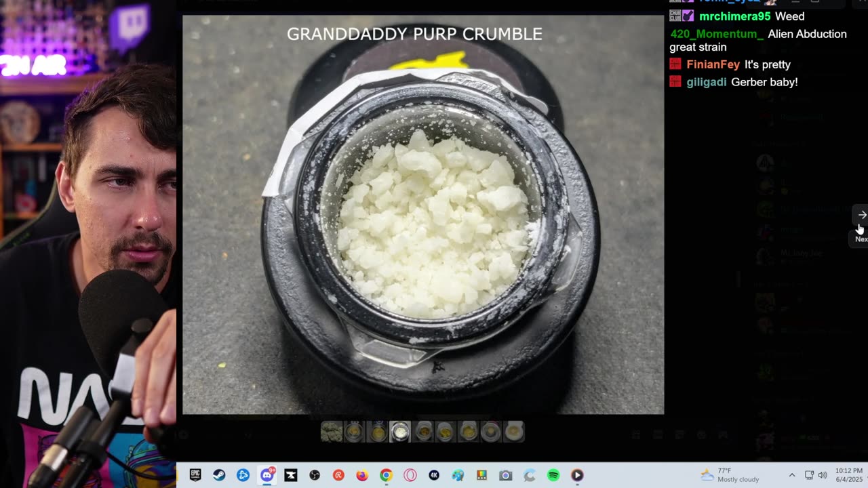Open Spotify from the taskbar
868x488 pixels.
tap(553, 475)
